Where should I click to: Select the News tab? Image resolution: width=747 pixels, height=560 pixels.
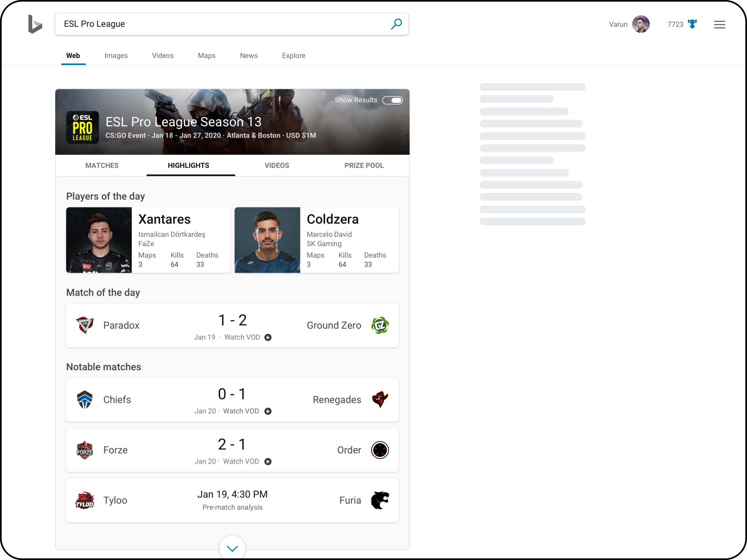point(249,56)
